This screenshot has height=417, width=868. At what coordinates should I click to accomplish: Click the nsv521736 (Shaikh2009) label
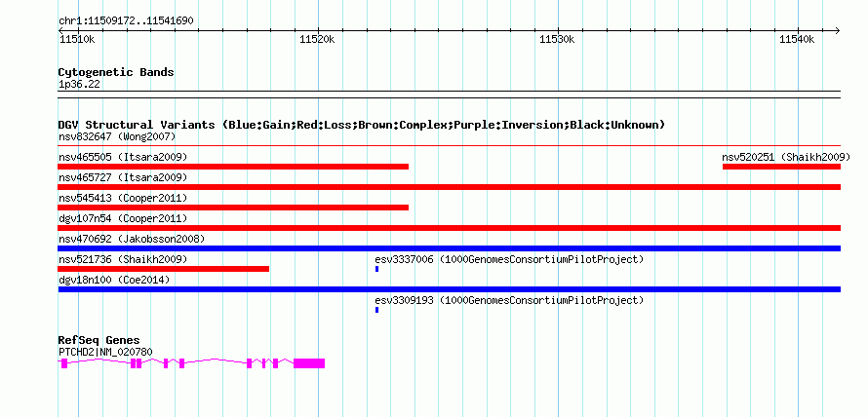click(123, 259)
